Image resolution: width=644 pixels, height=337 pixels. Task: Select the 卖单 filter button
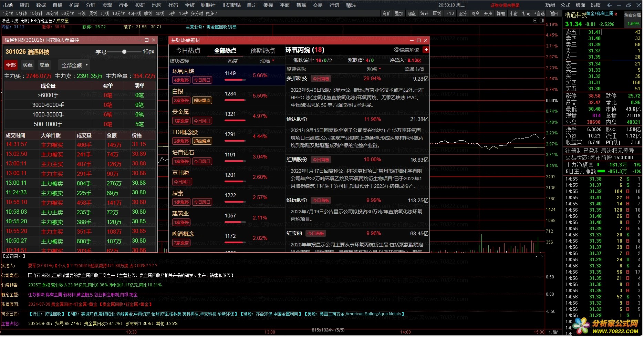pyautogui.click(x=44, y=65)
